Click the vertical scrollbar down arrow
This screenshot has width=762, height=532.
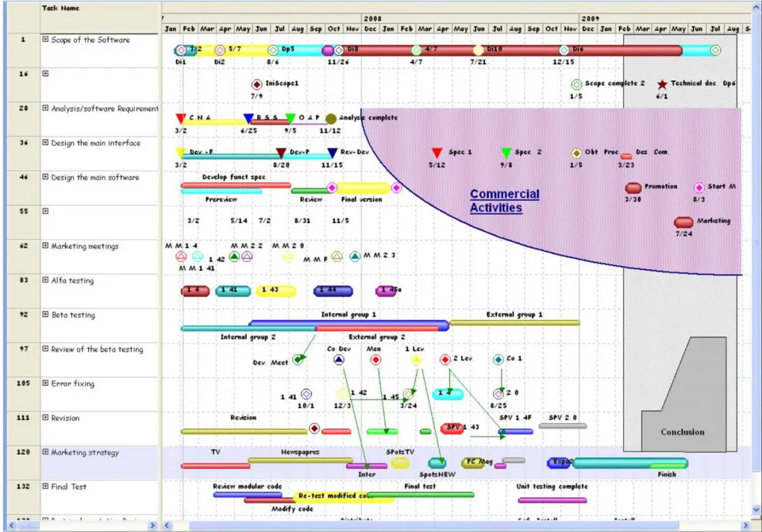click(756, 510)
